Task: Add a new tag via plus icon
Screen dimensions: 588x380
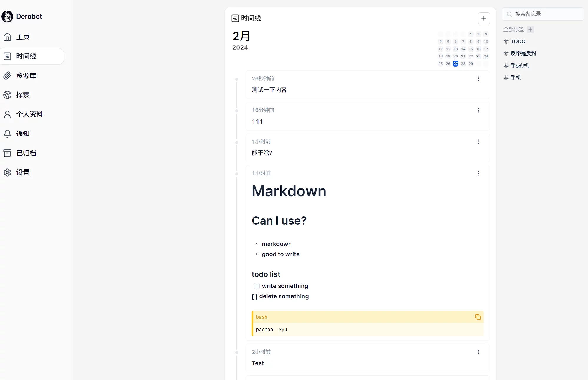Action: tap(530, 29)
